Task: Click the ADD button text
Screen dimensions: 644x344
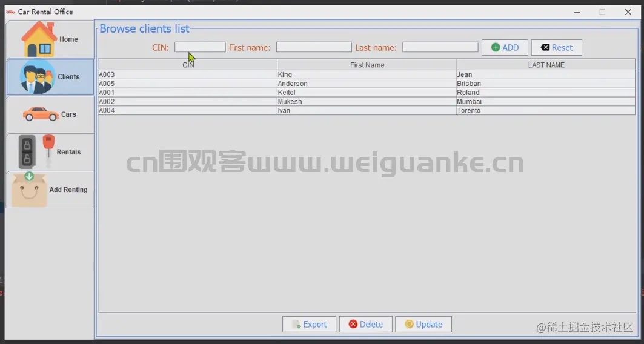Action: coord(511,48)
